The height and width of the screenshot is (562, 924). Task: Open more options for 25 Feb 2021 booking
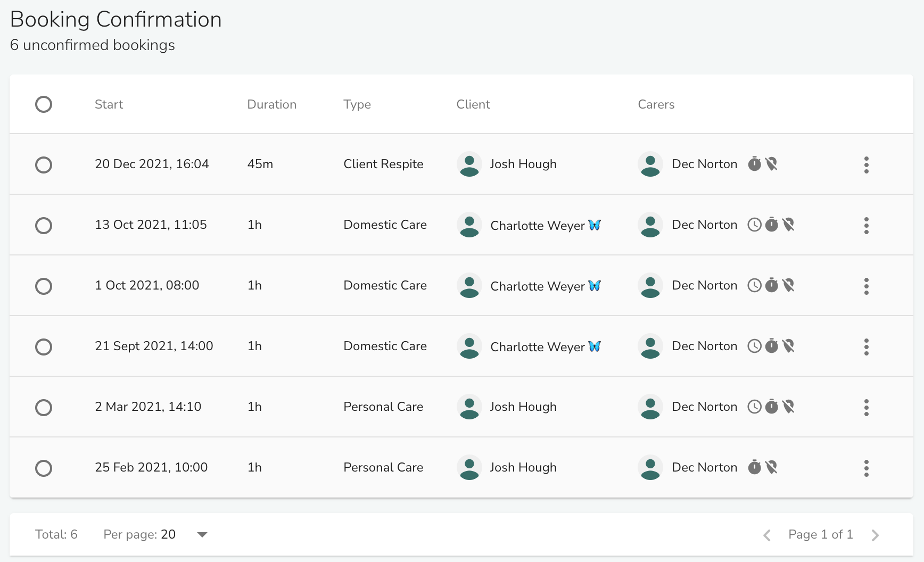867,468
